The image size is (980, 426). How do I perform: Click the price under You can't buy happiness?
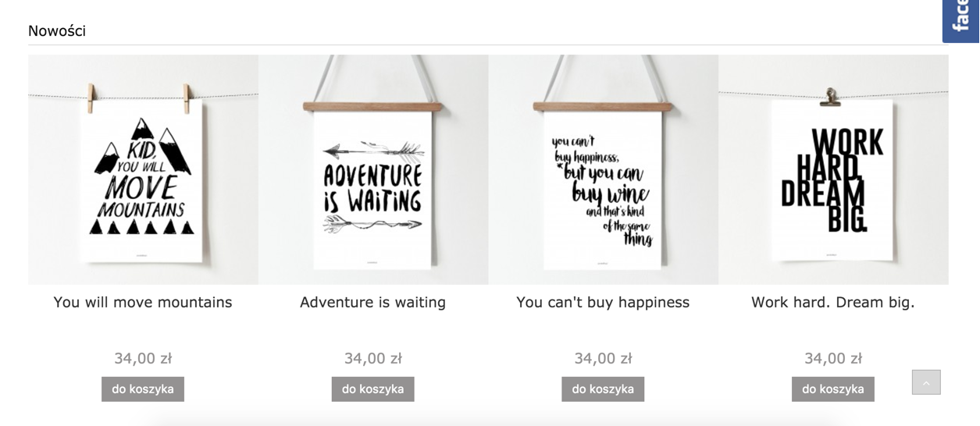(603, 358)
